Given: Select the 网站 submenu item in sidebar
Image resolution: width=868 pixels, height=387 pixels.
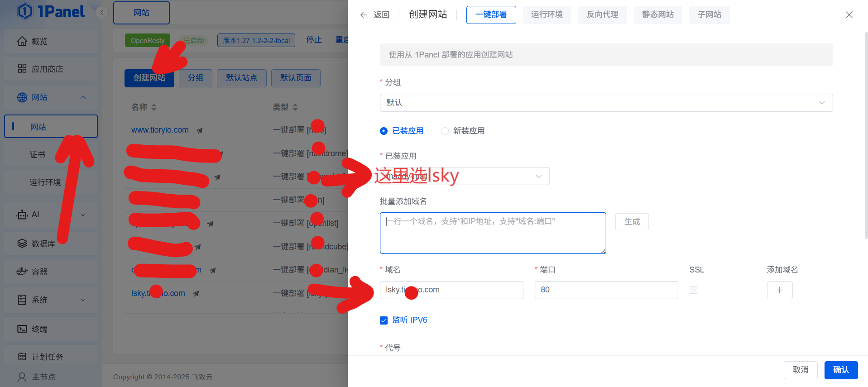Looking at the screenshot, I should pos(51,126).
